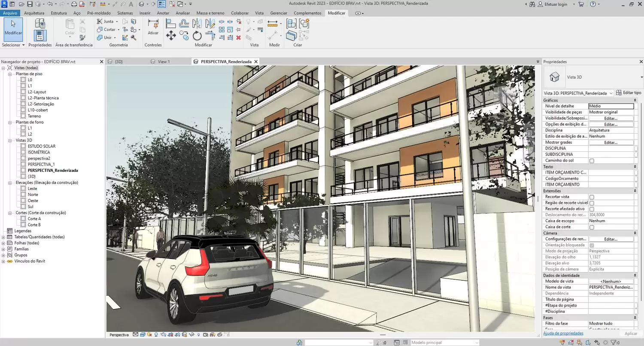Click Editar for Configurações de renderização
This screenshot has height=346, width=644.
click(611, 239)
